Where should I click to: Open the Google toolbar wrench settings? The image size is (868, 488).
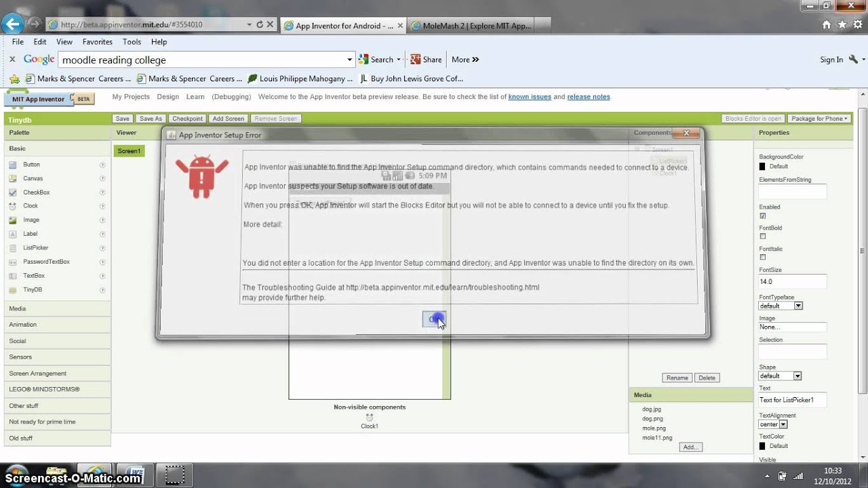[853, 60]
